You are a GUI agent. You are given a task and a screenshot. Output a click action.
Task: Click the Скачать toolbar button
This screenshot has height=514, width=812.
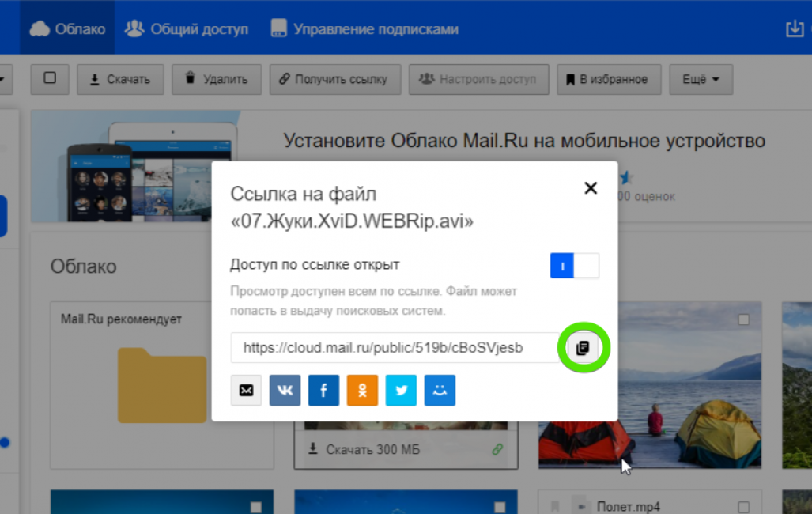119,79
